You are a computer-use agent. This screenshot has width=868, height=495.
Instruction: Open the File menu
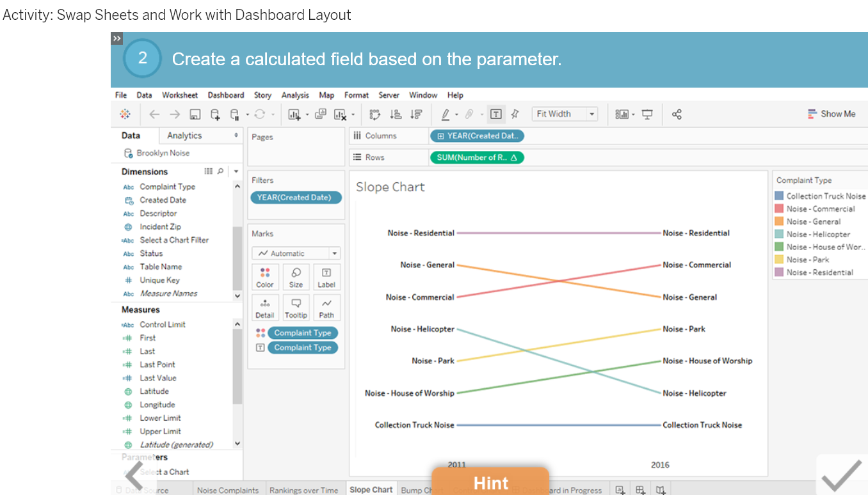[121, 95]
